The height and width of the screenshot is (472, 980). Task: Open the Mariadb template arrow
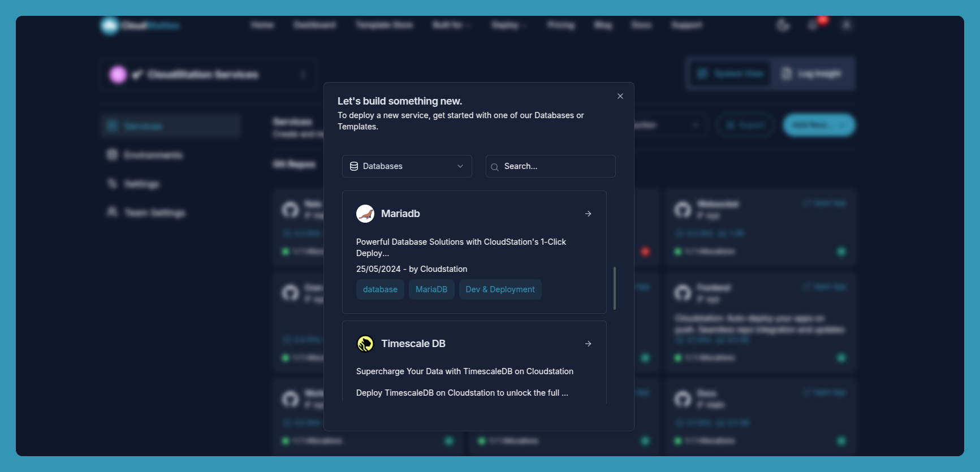(588, 214)
